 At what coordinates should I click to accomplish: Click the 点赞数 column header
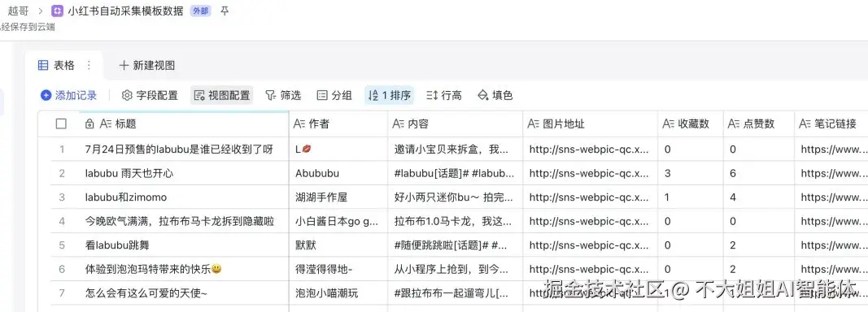[x=759, y=124]
